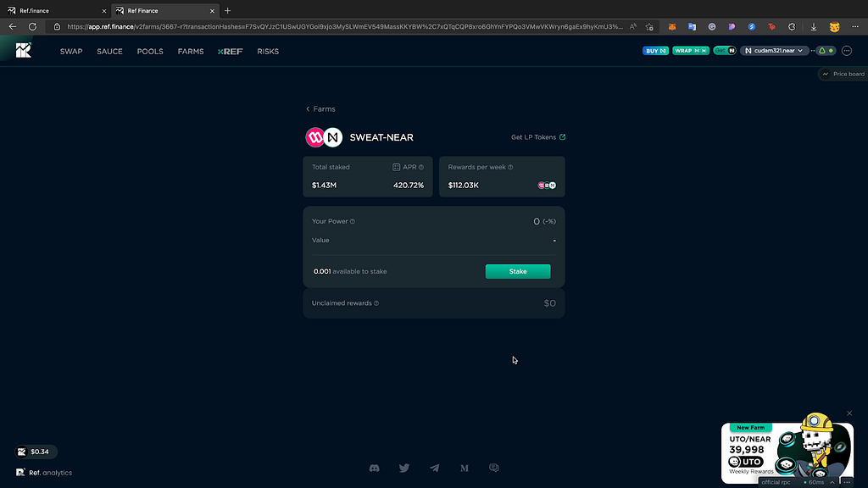The width and height of the screenshot is (868, 488).
Task: Open the Twitter icon in footer
Action: point(404,468)
